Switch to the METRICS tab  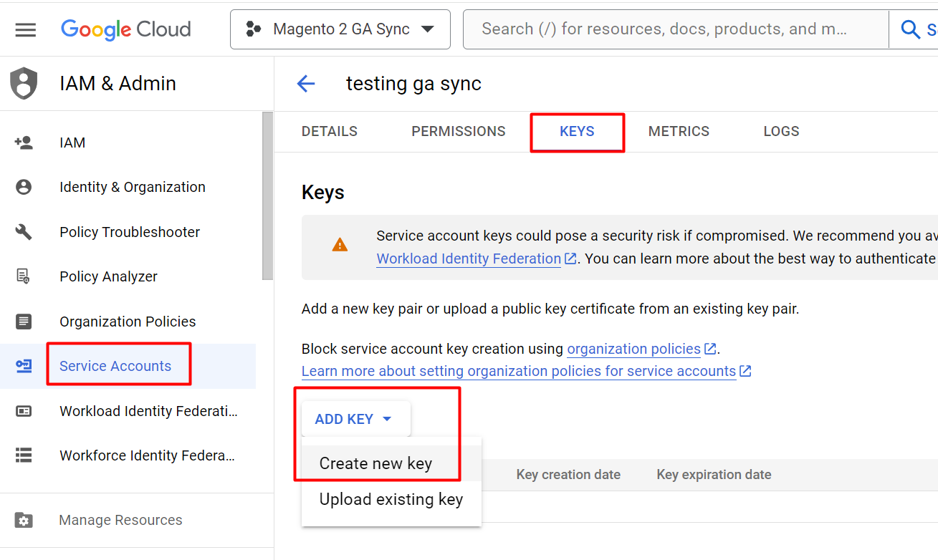pos(679,131)
